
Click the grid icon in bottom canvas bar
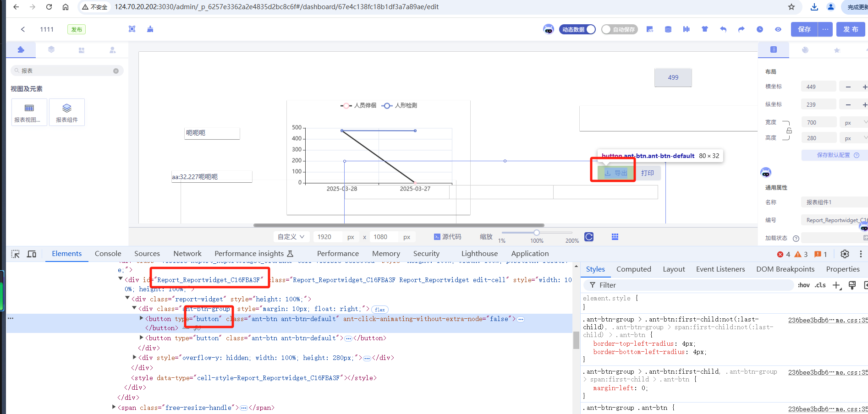pos(615,237)
